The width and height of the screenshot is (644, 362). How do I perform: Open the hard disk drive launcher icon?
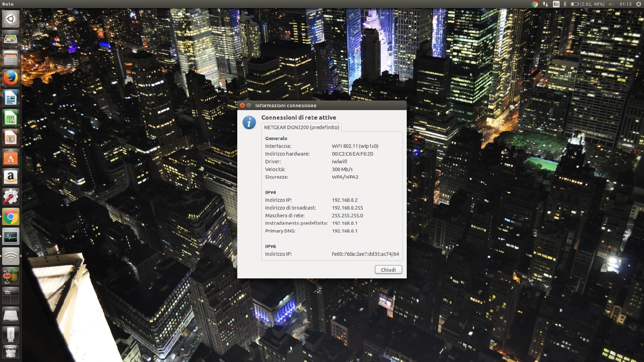pos(11,315)
